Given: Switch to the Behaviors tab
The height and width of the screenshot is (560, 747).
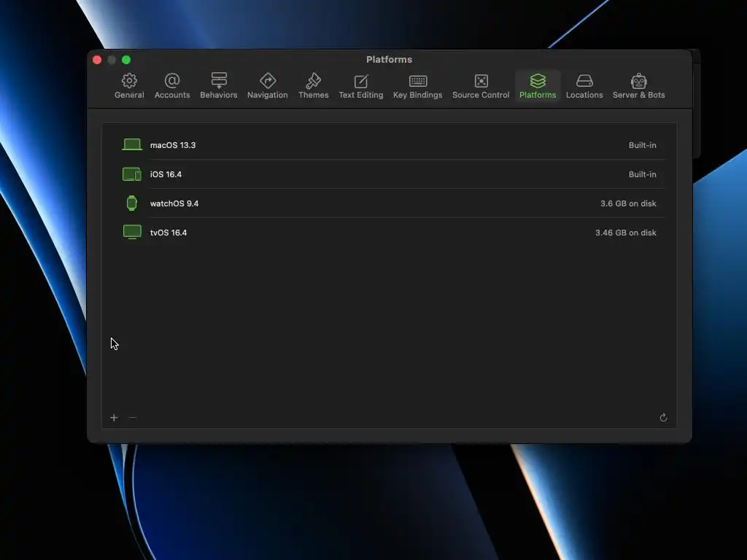Looking at the screenshot, I should [x=219, y=86].
